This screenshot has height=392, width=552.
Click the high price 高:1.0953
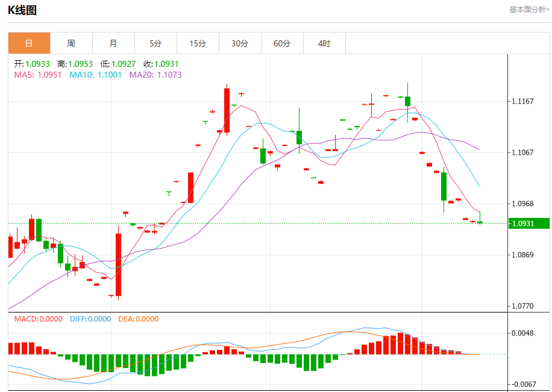(x=75, y=64)
